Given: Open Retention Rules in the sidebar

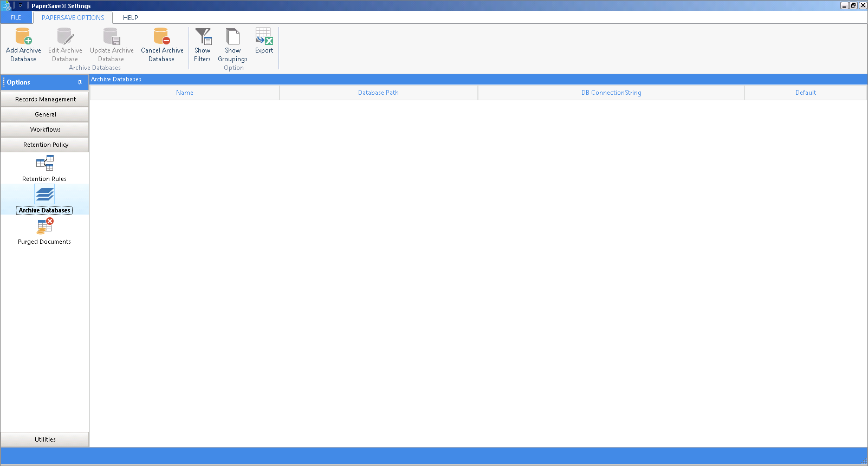Looking at the screenshot, I should (44, 168).
